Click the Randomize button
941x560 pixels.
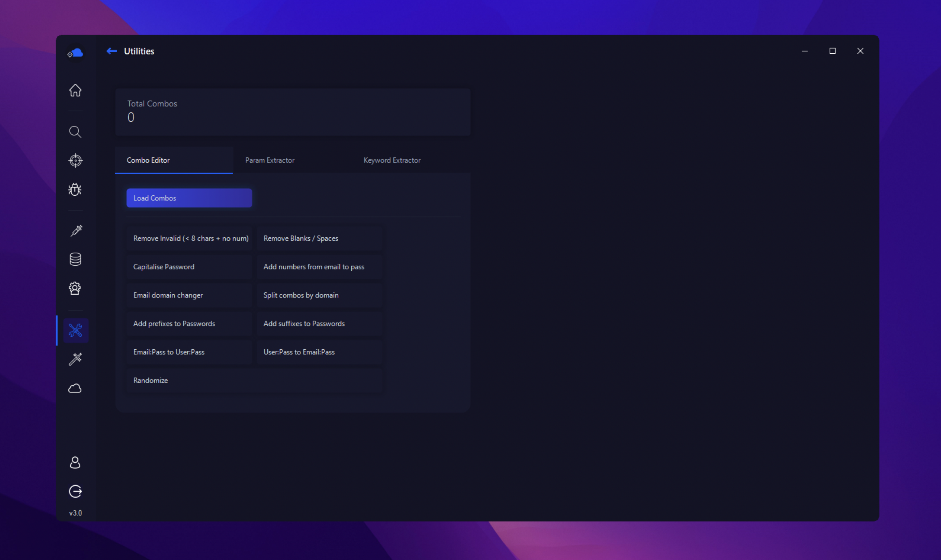(x=254, y=380)
